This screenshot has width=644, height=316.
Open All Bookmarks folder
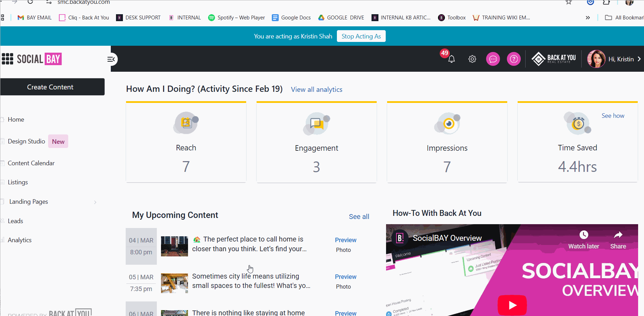tap(624, 18)
